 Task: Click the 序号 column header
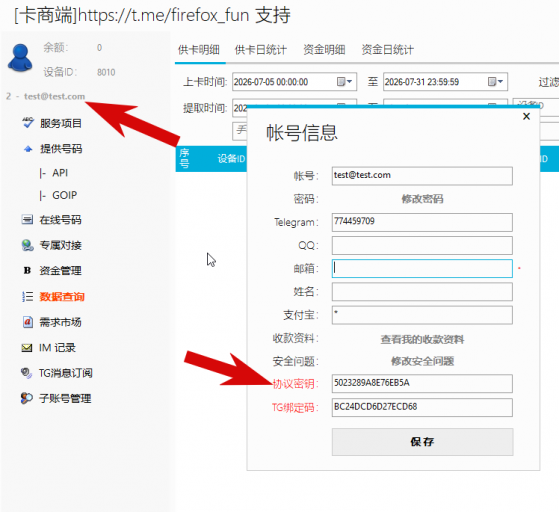pos(184,159)
